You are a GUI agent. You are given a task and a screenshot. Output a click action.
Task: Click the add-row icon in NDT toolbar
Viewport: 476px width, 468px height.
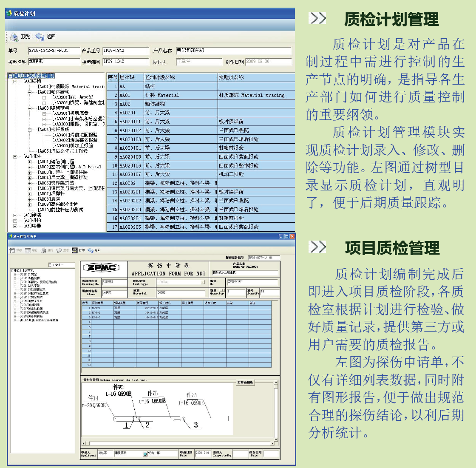coord(28,250)
